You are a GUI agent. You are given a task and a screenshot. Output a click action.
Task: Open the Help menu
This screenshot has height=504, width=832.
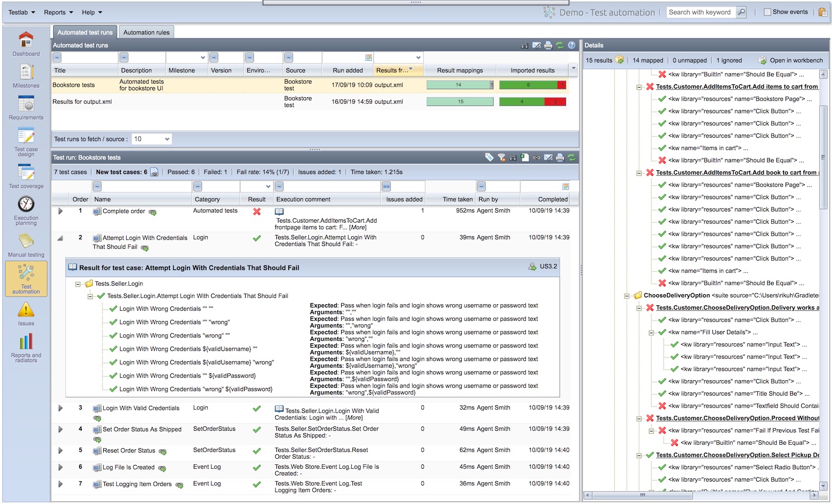pyautogui.click(x=92, y=12)
